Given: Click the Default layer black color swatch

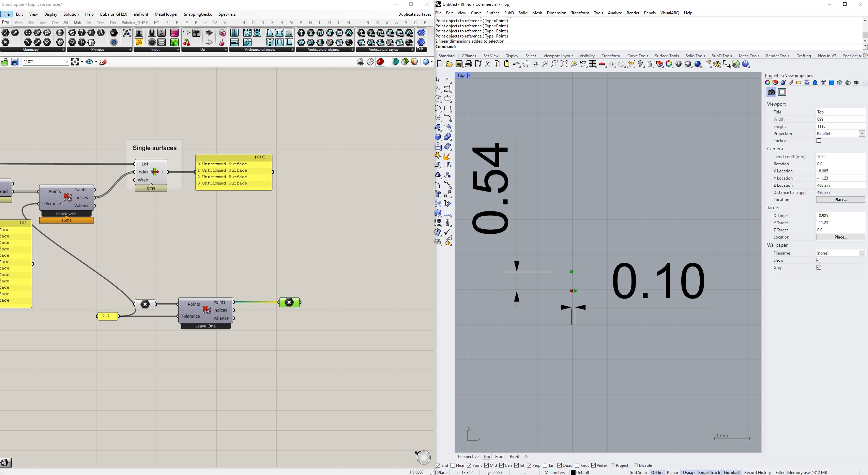Looking at the screenshot, I should tap(573, 472).
